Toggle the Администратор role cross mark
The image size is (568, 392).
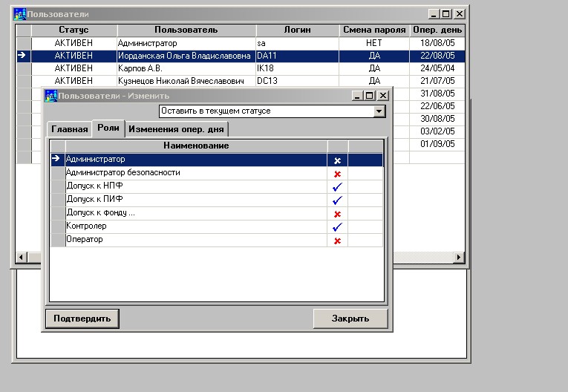(x=337, y=160)
